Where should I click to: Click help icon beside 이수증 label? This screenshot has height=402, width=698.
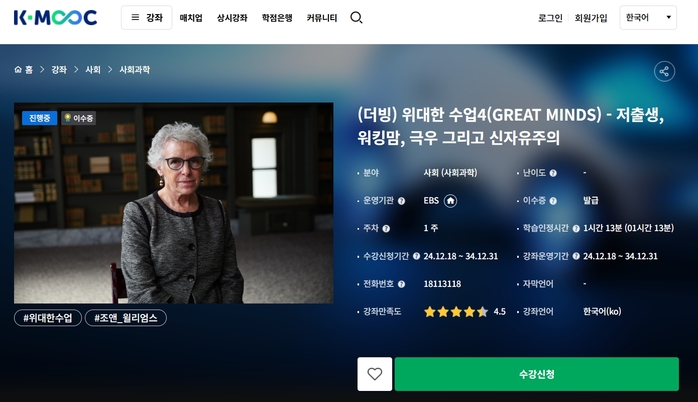point(553,201)
